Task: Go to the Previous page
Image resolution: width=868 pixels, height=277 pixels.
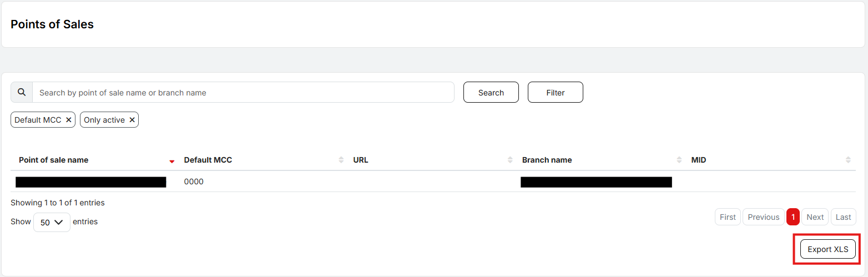Action: pyautogui.click(x=763, y=217)
